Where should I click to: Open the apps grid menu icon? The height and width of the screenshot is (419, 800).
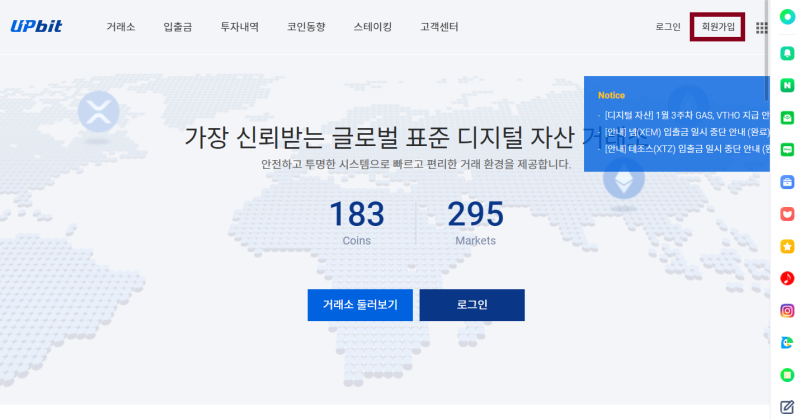coord(761,28)
